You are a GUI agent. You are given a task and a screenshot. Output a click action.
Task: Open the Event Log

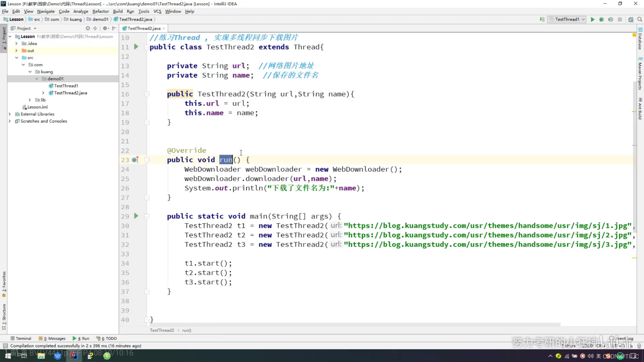click(621, 338)
